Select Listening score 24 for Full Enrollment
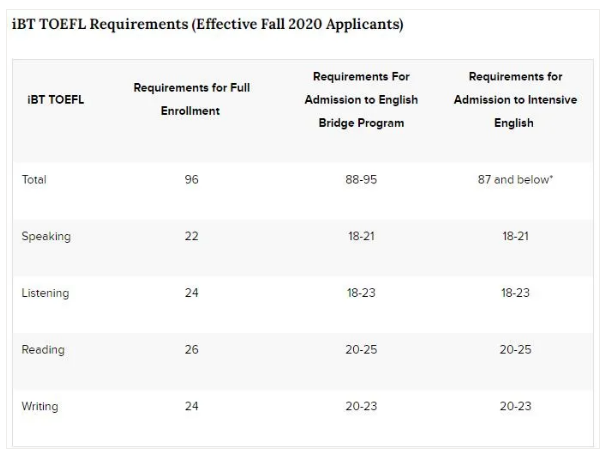This screenshot has height=454, width=606. coord(192,293)
